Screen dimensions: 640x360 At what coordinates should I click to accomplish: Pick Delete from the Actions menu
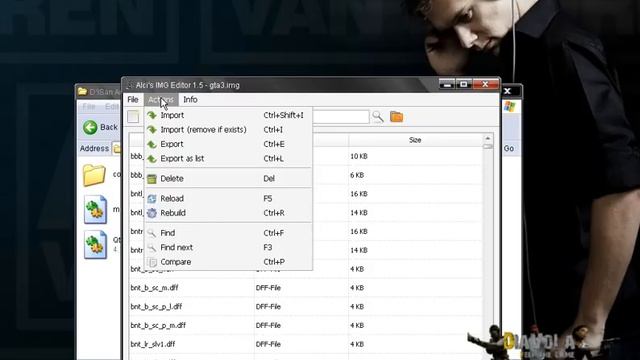(228, 178)
